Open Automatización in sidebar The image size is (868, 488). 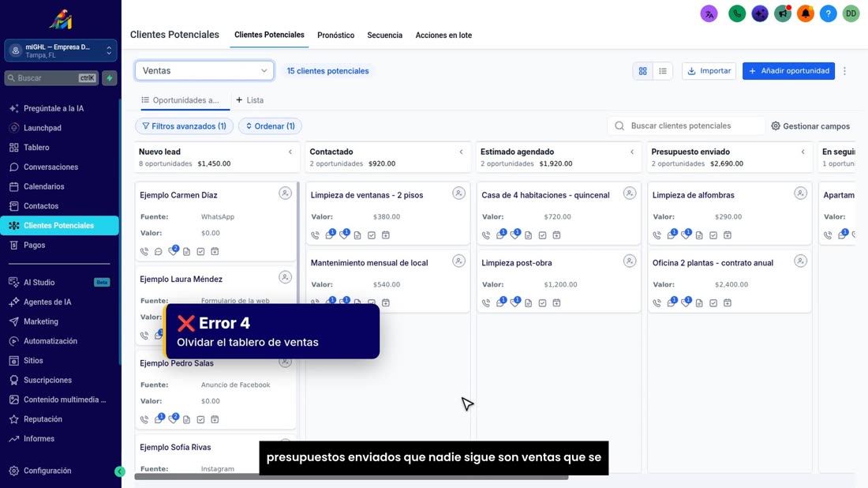[51, 341]
